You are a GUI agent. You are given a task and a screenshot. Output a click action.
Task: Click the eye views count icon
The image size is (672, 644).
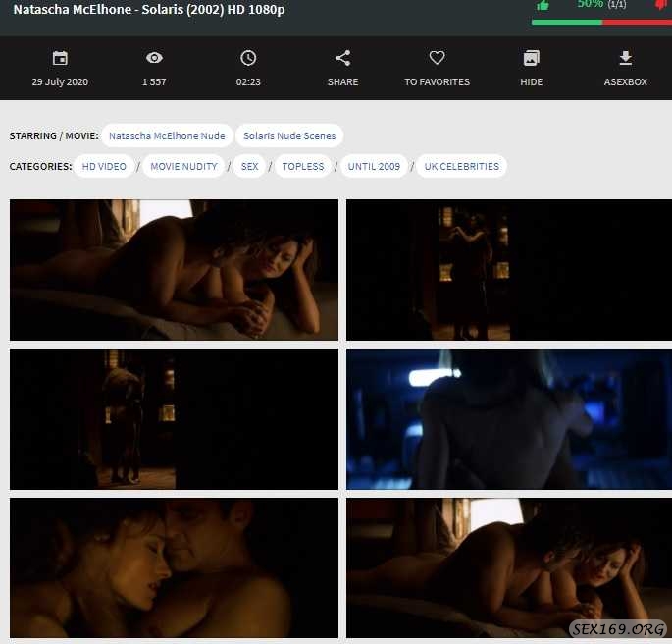click(154, 59)
